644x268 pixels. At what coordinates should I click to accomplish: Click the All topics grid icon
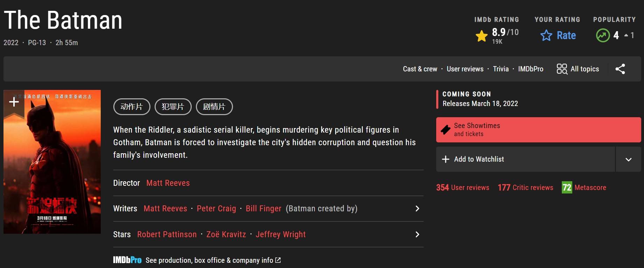pyautogui.click(x=562, y=69)
